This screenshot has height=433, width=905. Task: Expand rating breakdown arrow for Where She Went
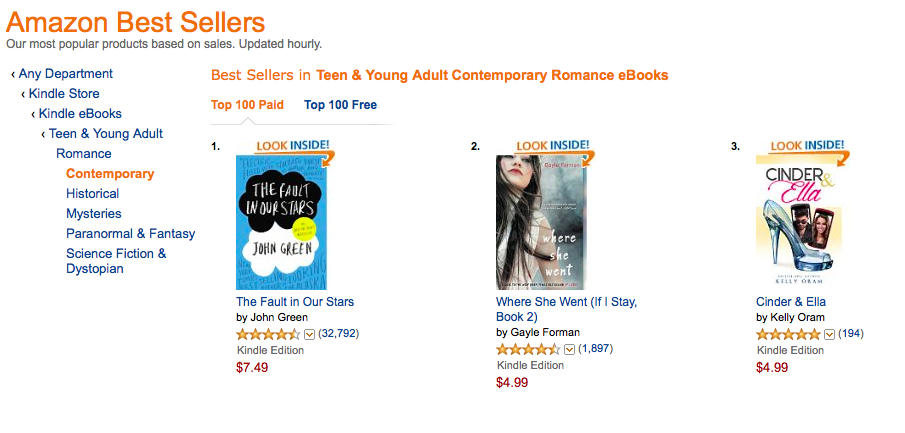click(x=569, y=349)
